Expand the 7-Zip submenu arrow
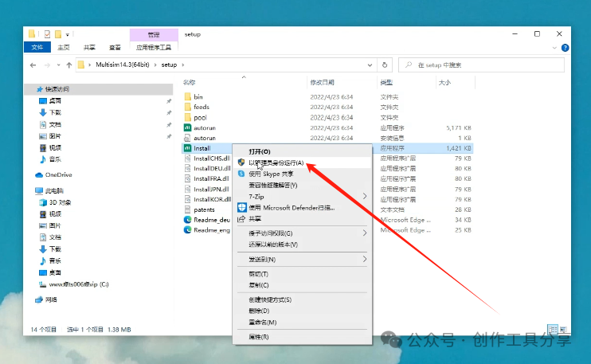 (x=365, y=196)
